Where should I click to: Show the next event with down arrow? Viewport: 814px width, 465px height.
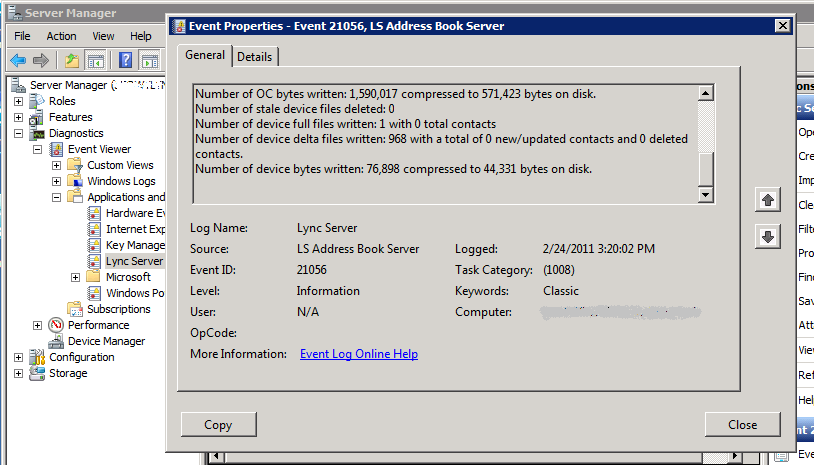768,237
